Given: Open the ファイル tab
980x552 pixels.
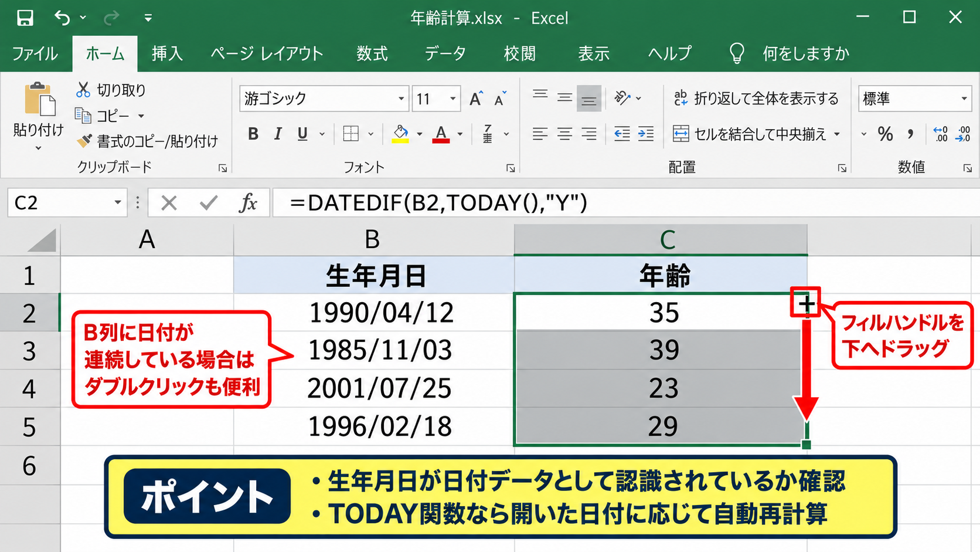Looking at the screenshot, I should tap(35, 54).
